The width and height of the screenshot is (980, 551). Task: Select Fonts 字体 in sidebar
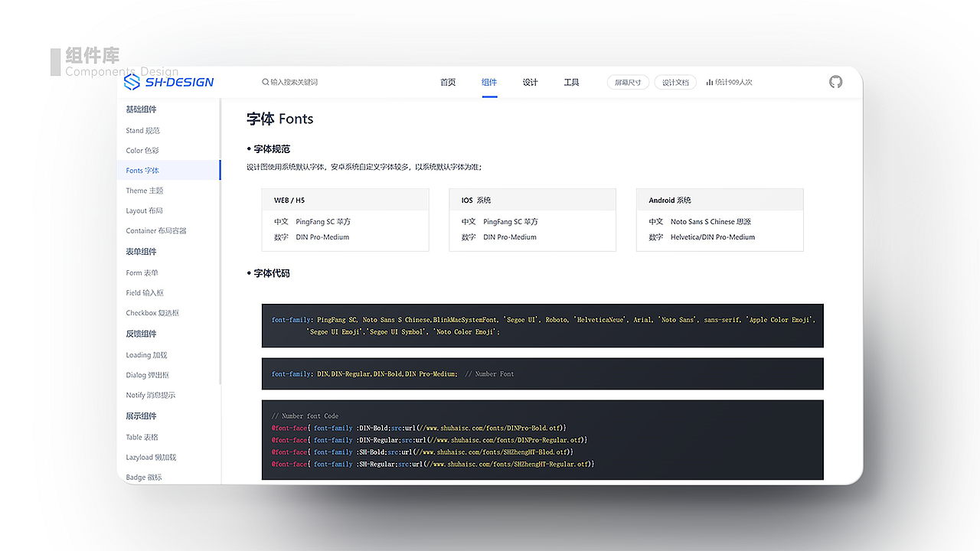pyautogui.click(x=168, y=170)
